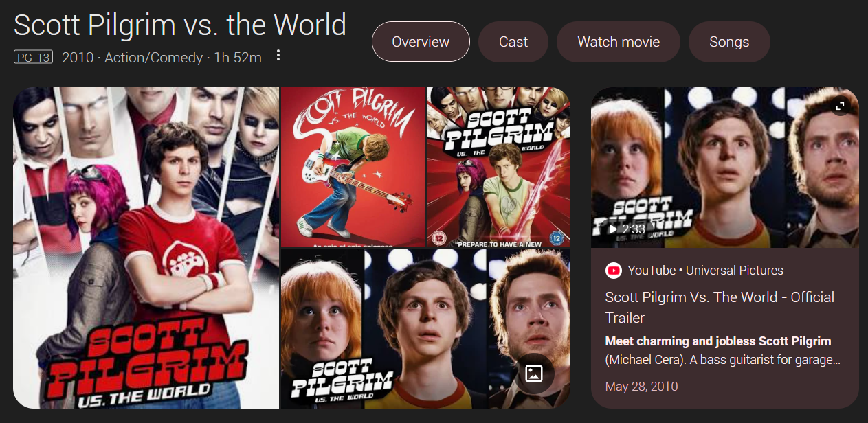This screenshot has height=423, width=868.
Task: Click the trailer video thumbnail
Action: 724,167
